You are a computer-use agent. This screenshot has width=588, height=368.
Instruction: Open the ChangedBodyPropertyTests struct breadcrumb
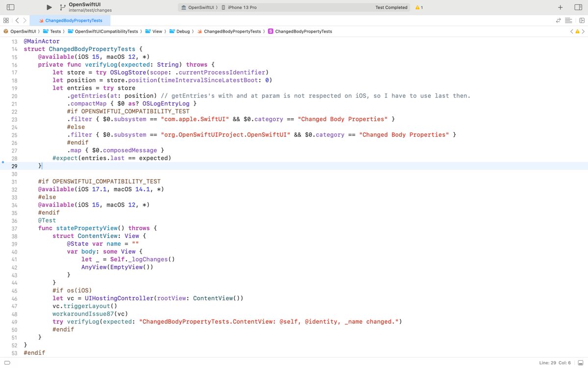click(x=300, y=31)
